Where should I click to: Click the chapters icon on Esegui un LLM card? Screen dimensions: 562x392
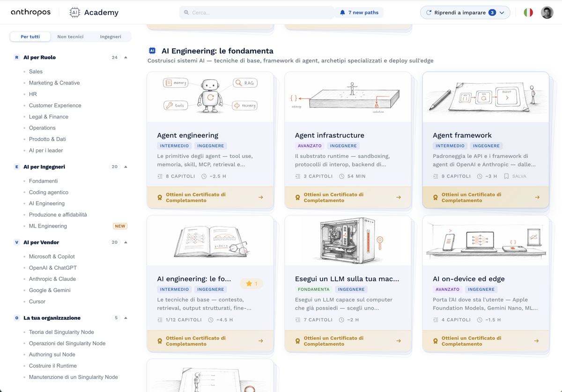[298, 320]
